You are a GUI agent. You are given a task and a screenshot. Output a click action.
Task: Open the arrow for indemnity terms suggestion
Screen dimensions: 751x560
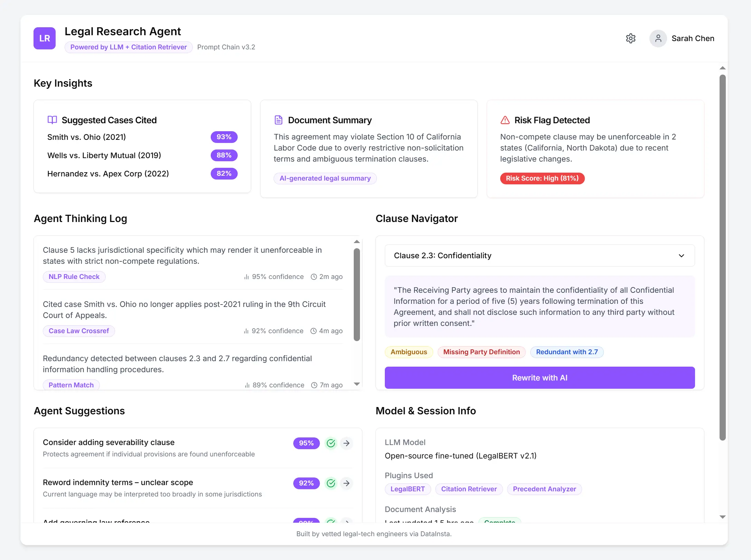(x=346, y=483)
